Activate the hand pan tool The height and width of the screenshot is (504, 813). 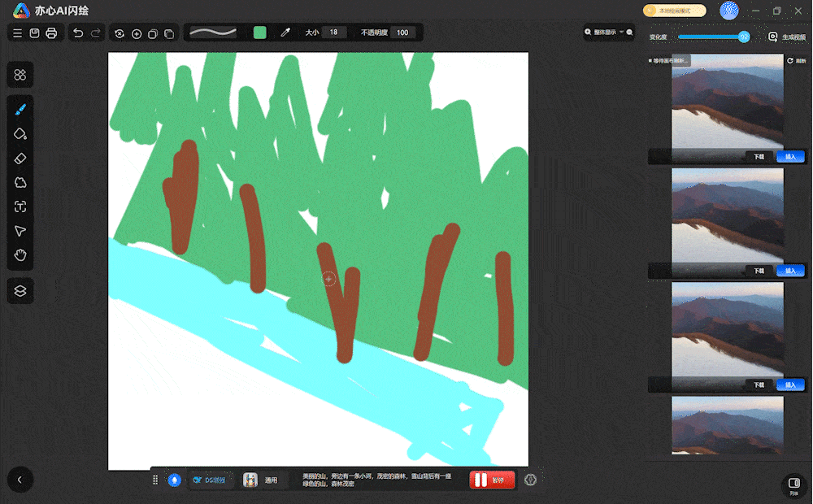(x=21, y=255)
